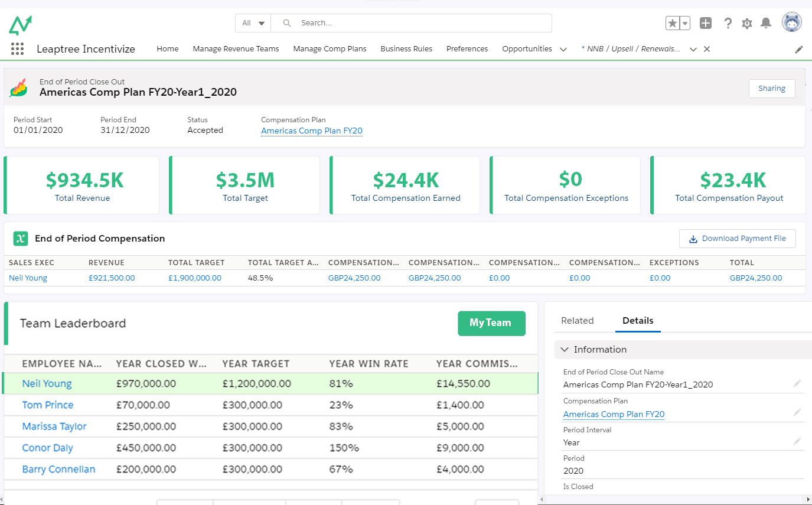Click the $3.5M Total Target card
The image size is (812, 505).
(245, 185)
